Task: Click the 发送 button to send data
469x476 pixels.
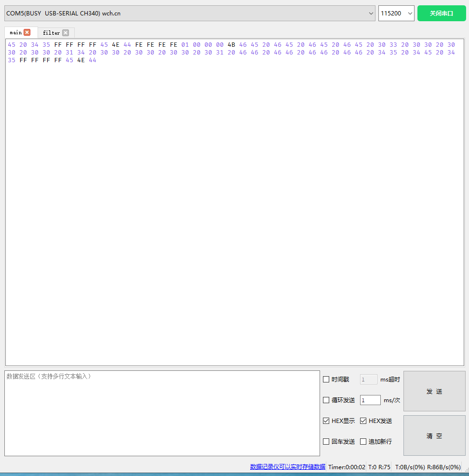Action: 434,391
